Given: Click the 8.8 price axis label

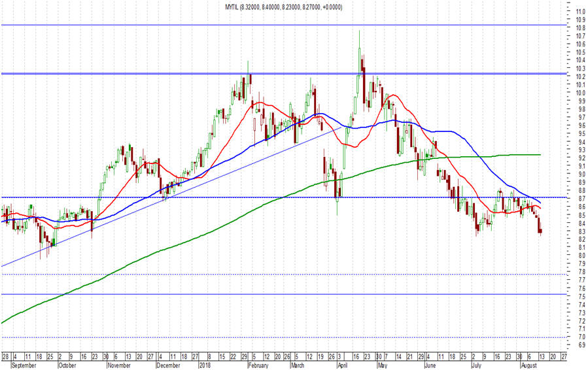Looking at the screenshot, I should tap(582, 190).
